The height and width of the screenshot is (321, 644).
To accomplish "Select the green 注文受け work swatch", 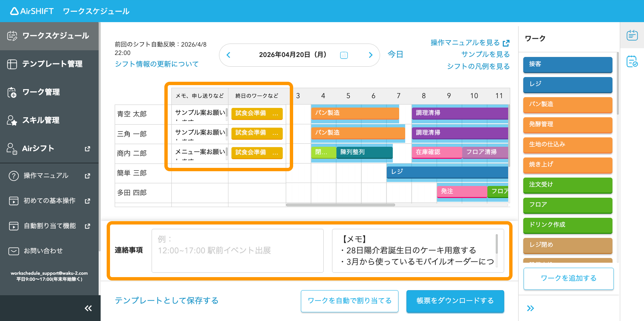I will pos(568,185).
